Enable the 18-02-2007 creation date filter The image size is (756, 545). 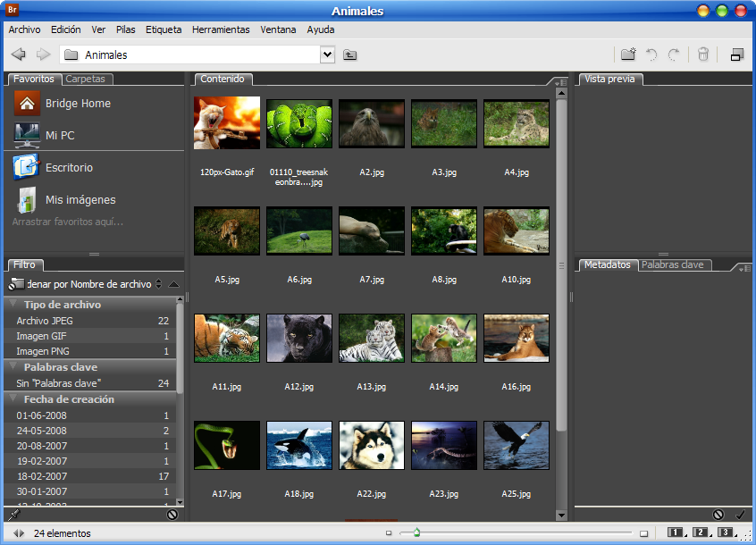(x=41, y=476)
